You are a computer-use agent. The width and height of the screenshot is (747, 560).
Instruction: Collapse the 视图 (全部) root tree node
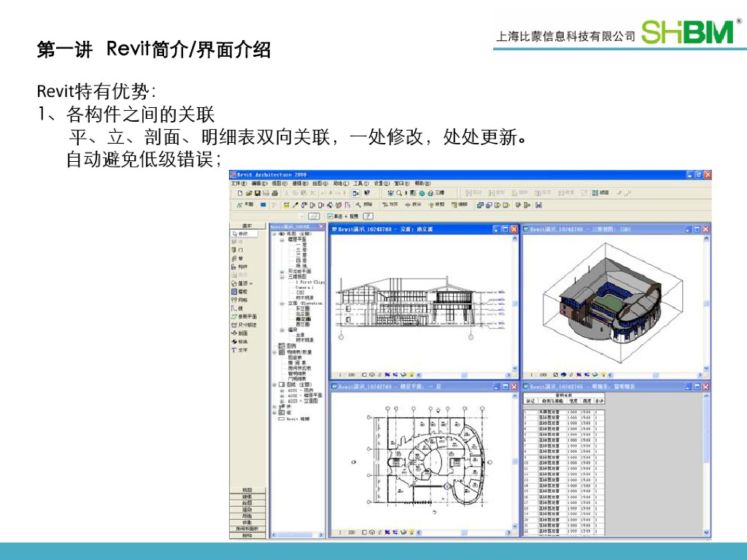[274, 234]
